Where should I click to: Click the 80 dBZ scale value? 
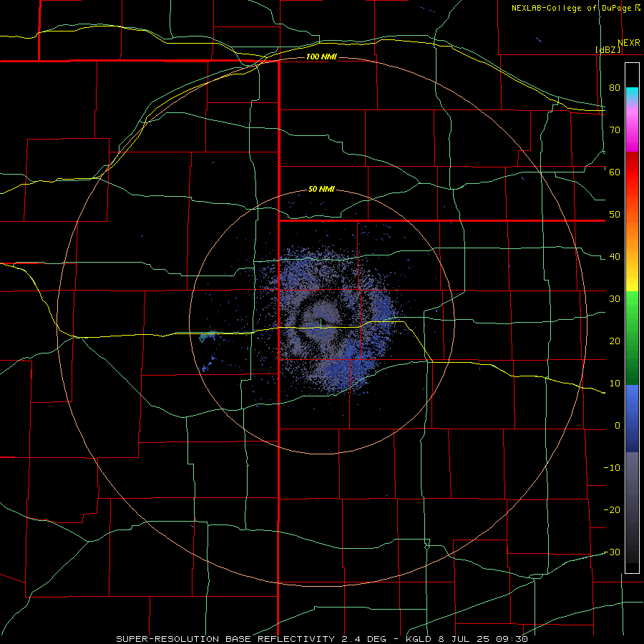point(615,87)
